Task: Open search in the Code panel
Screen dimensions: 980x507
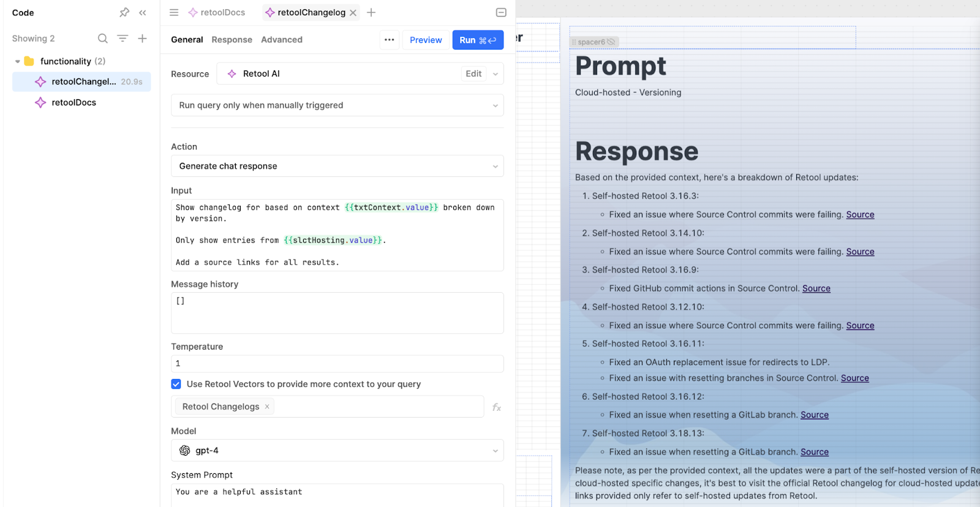Action: (x=103, y=39)
